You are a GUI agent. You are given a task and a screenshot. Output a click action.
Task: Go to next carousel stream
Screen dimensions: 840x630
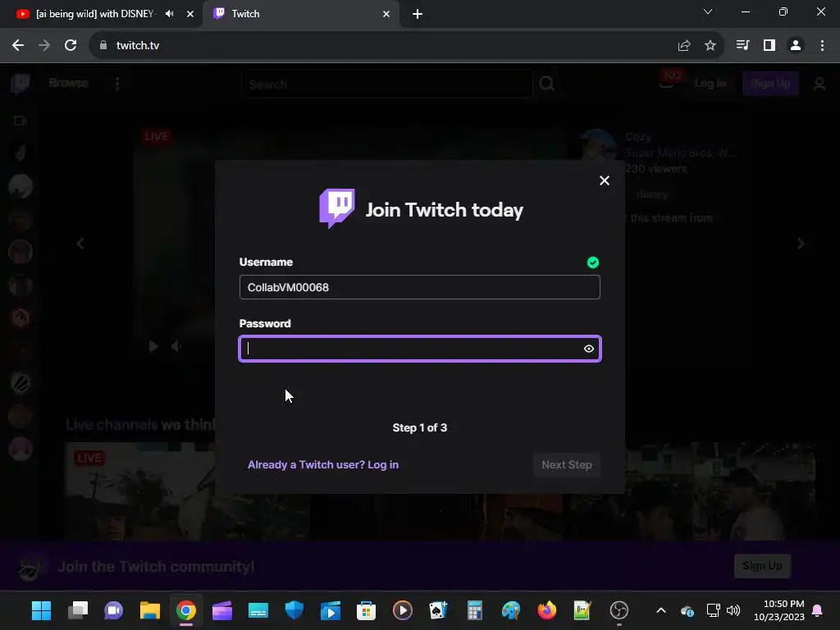pos(801,244)
